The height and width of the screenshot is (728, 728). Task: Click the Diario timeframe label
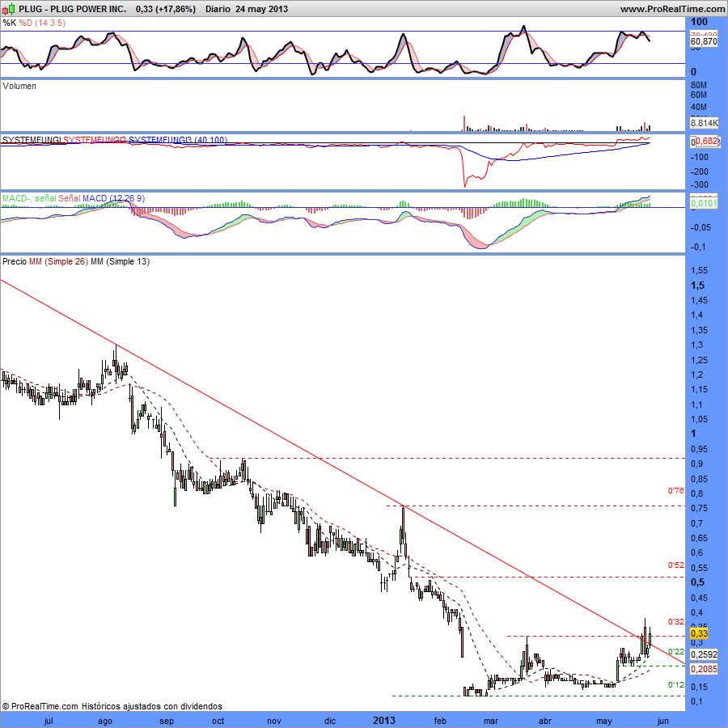(x=218, y=9)
